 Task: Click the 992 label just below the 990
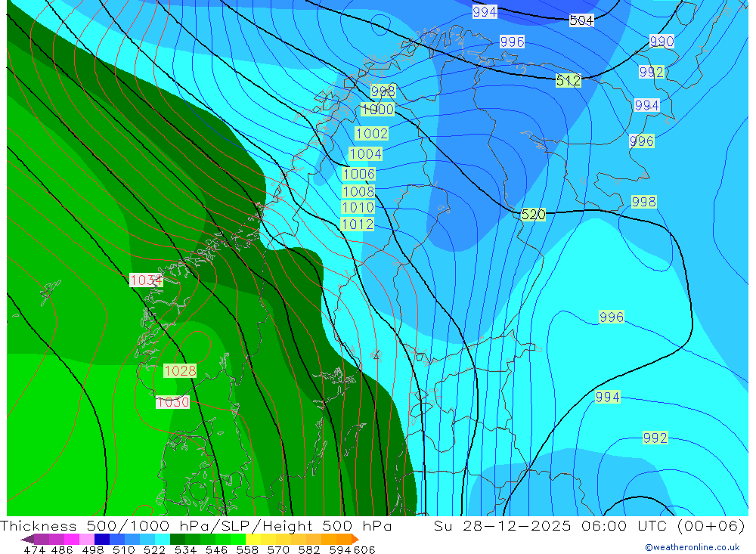pos(652,72)
